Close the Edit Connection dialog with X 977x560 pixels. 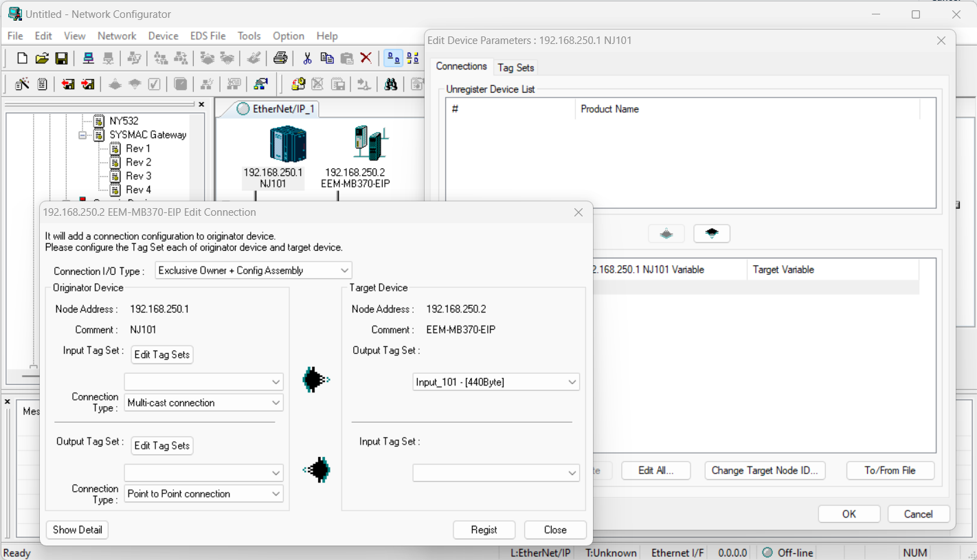pyautogui.click(x=579, y=212)
